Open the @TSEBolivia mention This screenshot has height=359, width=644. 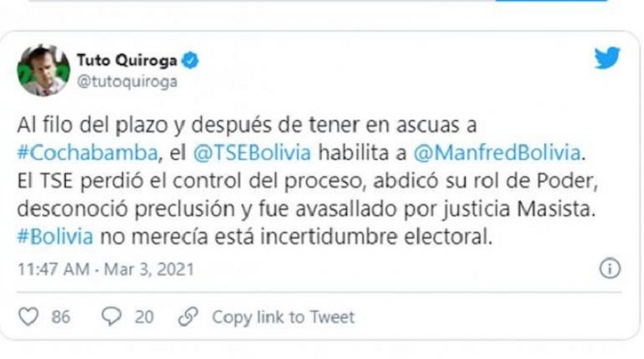[252, 153]
